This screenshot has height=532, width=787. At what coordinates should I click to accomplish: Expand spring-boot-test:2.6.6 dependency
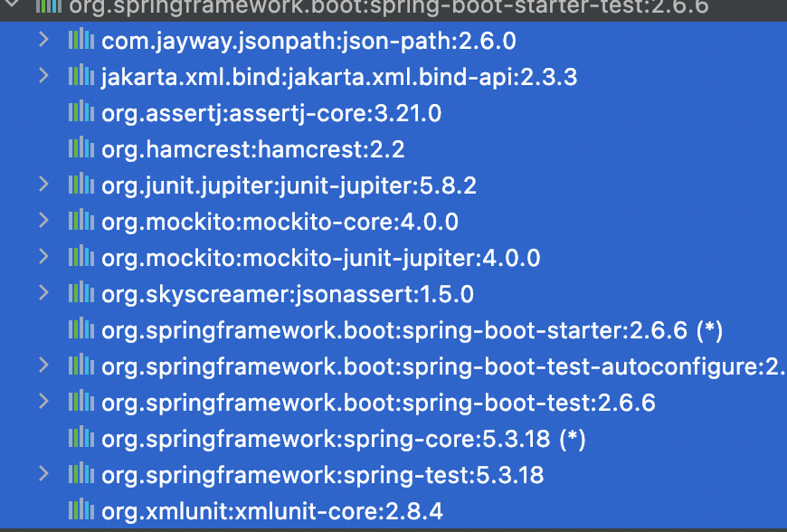pos(43,402)
